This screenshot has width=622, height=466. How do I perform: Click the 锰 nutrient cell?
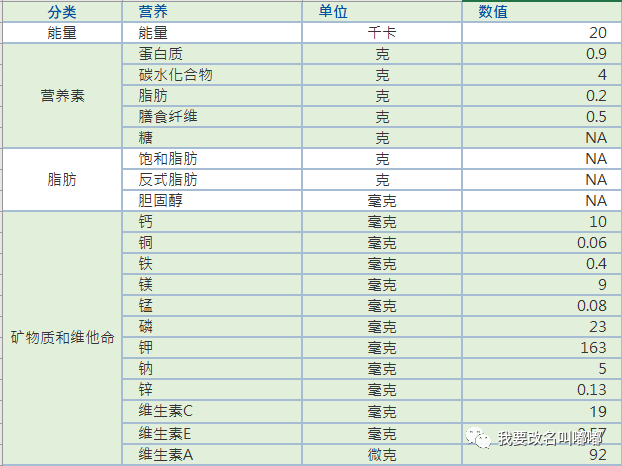click(x=212, y=306)
